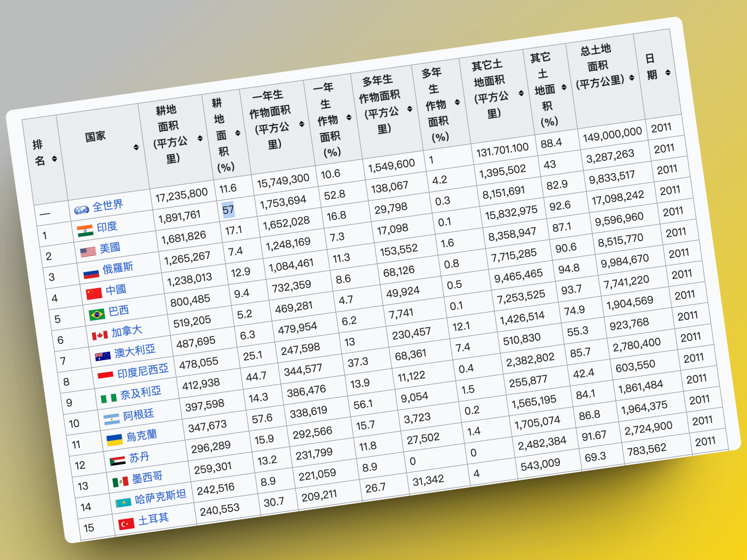747x560 pixels.
Task: Open the 哈萨克斯坦 country link
Action: coord(160,497)
